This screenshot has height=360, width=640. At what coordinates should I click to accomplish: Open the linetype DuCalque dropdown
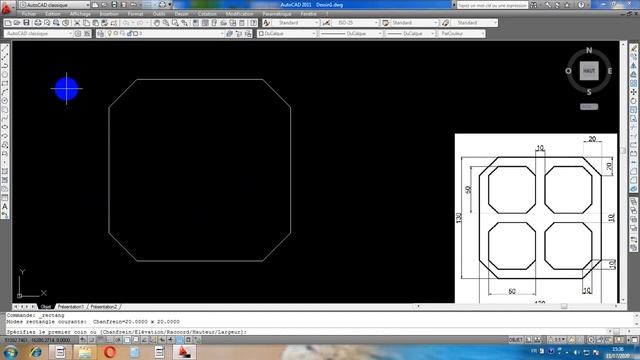point(351,33)
